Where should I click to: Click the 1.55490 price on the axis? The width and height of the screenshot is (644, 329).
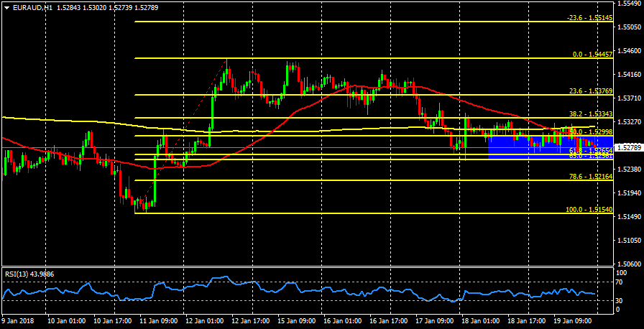point(630,4)
